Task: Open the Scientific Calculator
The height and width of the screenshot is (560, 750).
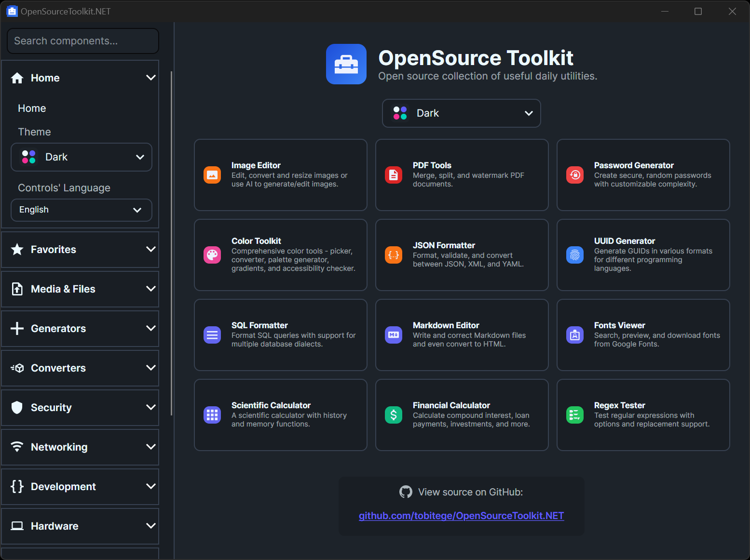Action: coord(280,415)
